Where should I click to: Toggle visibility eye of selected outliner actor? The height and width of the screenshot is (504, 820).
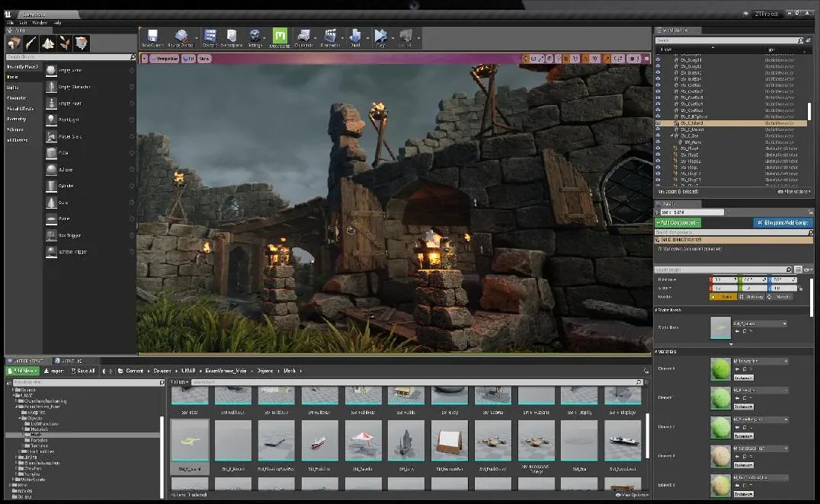tap(658, 123)
